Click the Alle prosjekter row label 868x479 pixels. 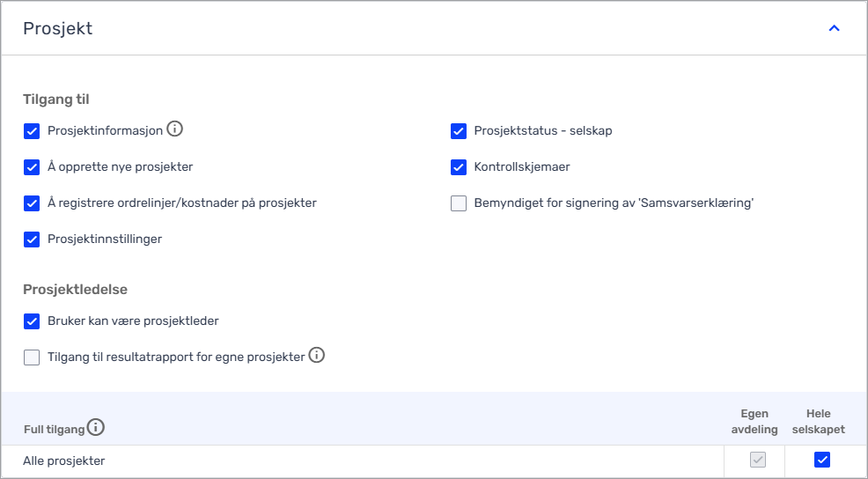click(64, 461)
